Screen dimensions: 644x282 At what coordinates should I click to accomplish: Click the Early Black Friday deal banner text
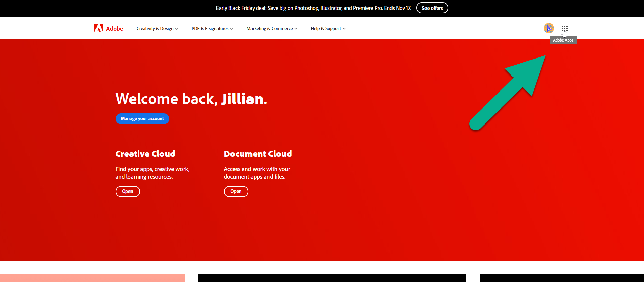click(313, 8)
